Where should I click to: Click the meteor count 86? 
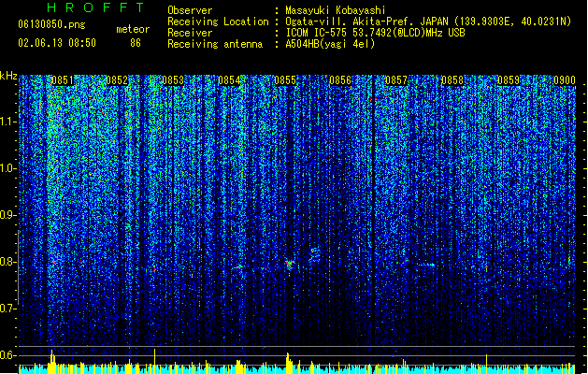click(136, 43)
